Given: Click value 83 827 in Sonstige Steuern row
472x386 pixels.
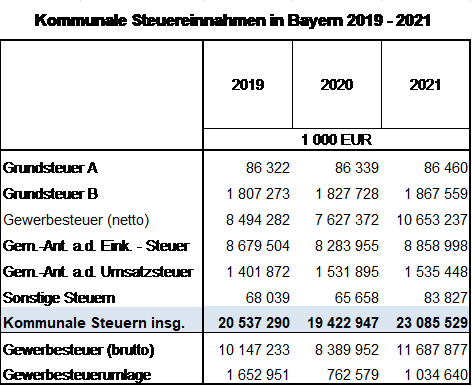Looking at the screenshot, I should [446, 298].
